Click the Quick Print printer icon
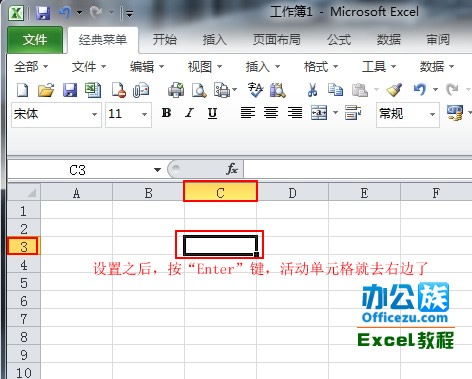Image resolution: width=472 pixels, height=379 pixels. pyautogui.click(x=176, y=90)
